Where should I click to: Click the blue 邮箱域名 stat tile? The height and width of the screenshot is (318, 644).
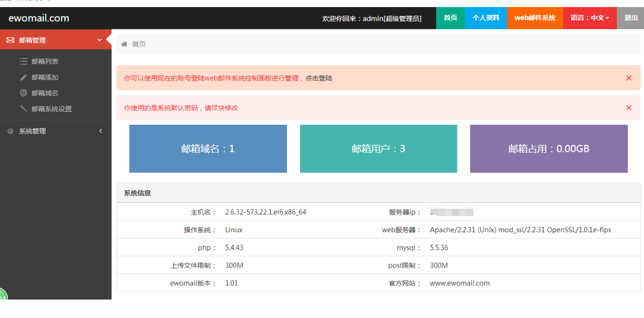coord(208,149)
